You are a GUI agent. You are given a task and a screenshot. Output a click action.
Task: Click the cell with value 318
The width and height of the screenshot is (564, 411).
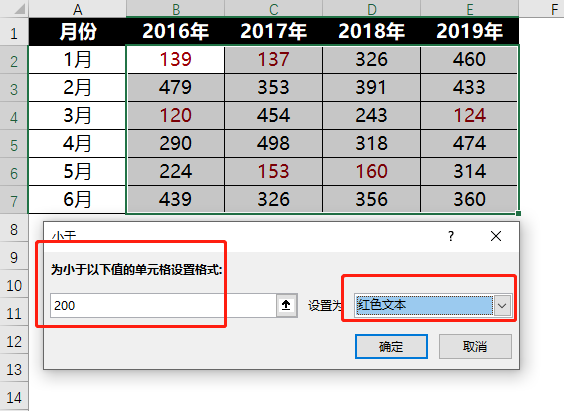click(x=372, y=144)
